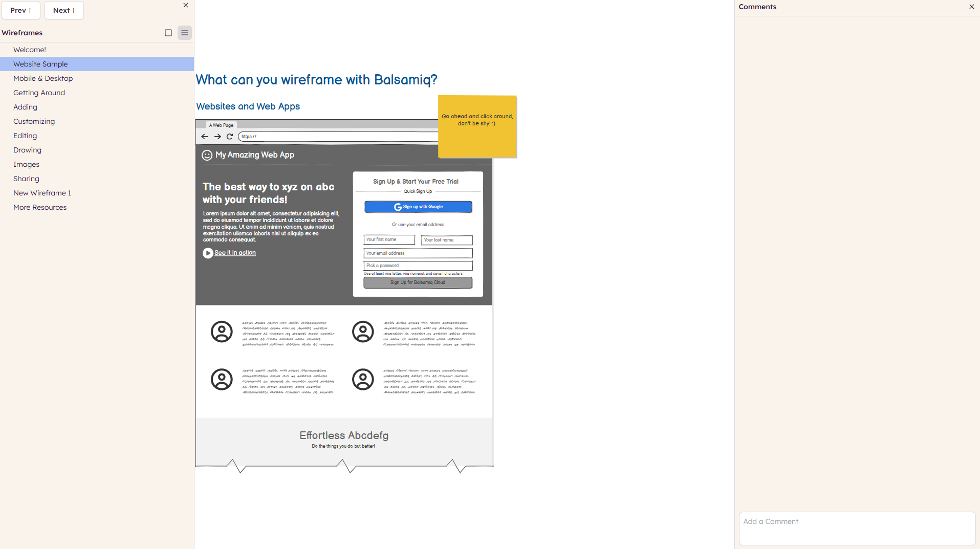This screenshot has height=549, width=980.
Task: Click the See it in action link
Action: point(235,253)
